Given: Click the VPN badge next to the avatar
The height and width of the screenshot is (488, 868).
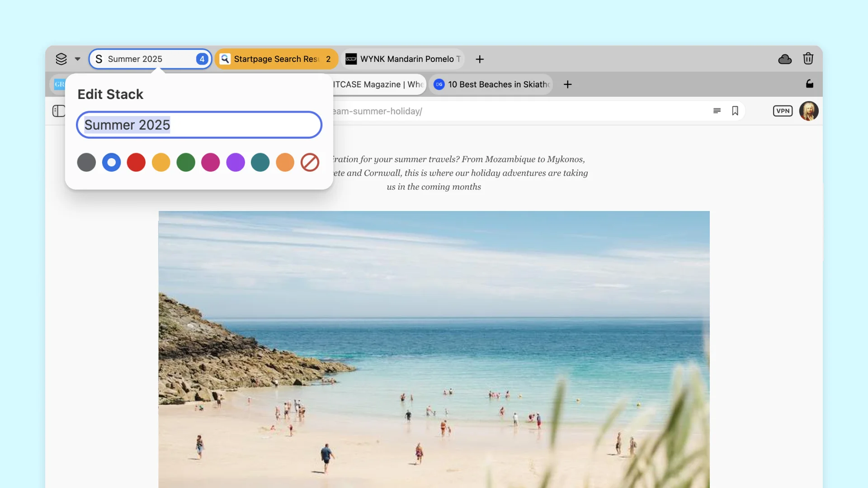Looking at the screenshot, I should pyautogui.click(x=783, y=111).
